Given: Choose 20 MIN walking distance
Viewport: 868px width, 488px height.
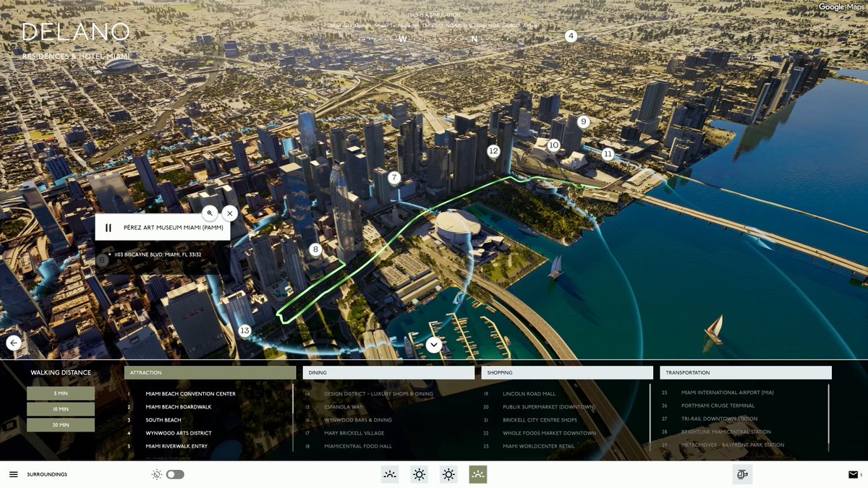Looking at the screenshot, I should tap(61, 425).
